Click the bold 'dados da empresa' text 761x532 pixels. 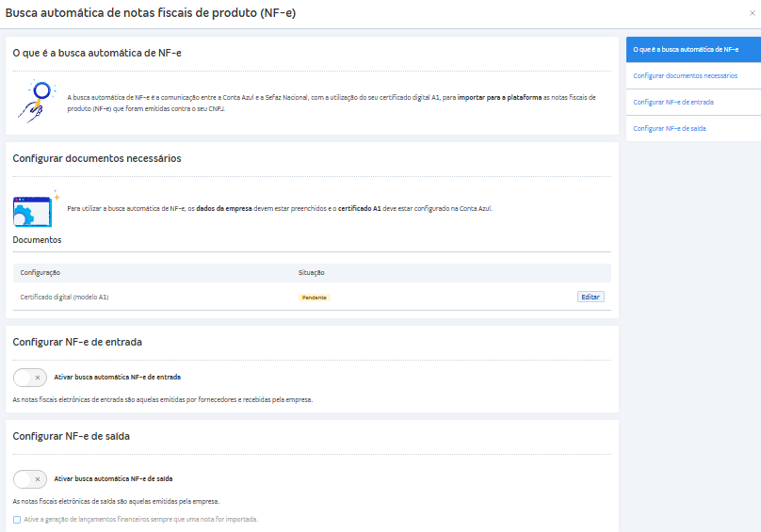pos(224,209)
